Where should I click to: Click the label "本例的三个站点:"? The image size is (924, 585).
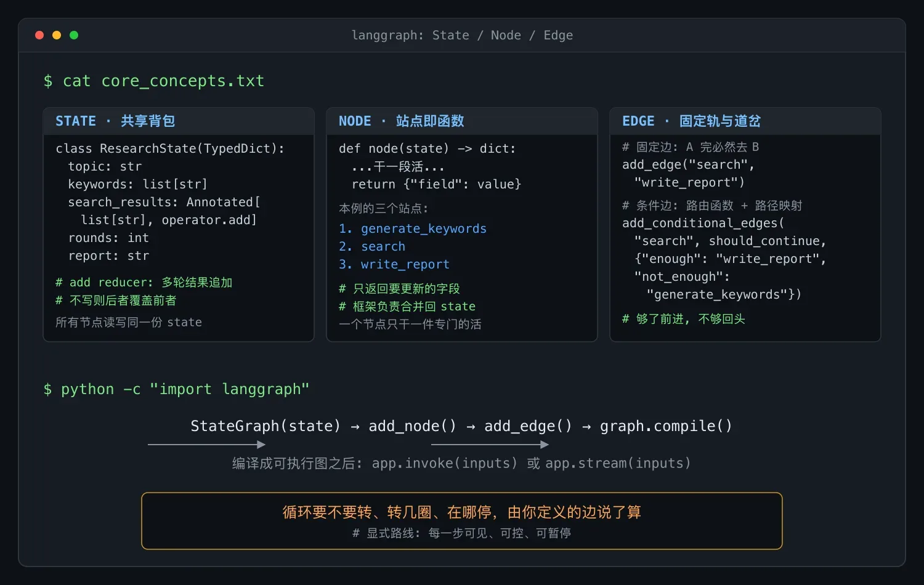point(383,208)
